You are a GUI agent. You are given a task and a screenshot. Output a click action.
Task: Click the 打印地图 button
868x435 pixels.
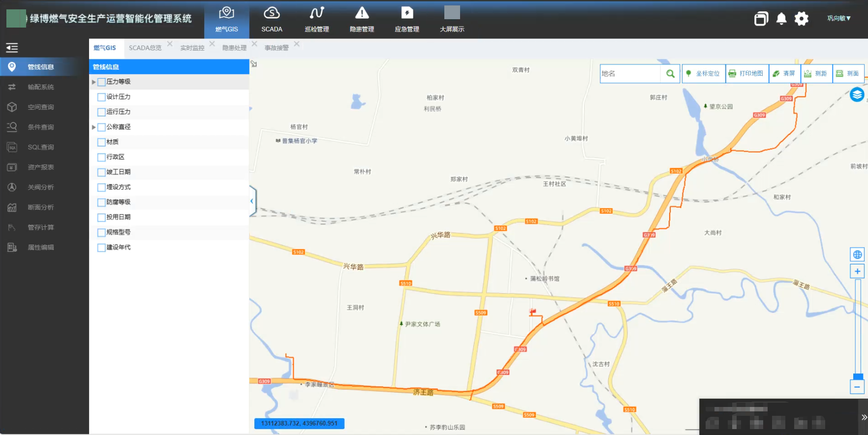point(746,74)
